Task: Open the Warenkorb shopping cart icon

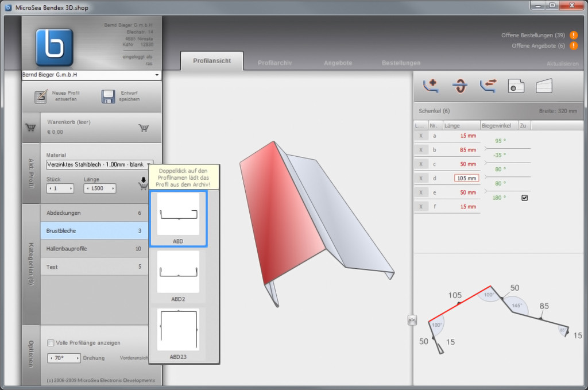Action: point(144,128)
